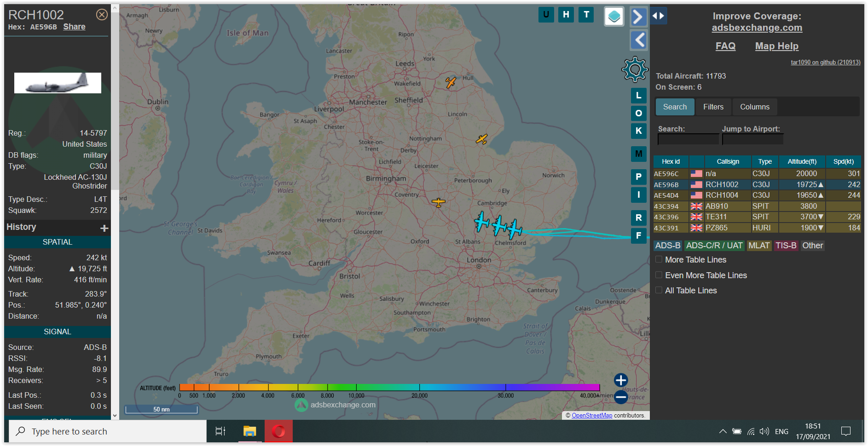Click the ADS-B source legend label
868x446 pixels.
tap(668, 246)
